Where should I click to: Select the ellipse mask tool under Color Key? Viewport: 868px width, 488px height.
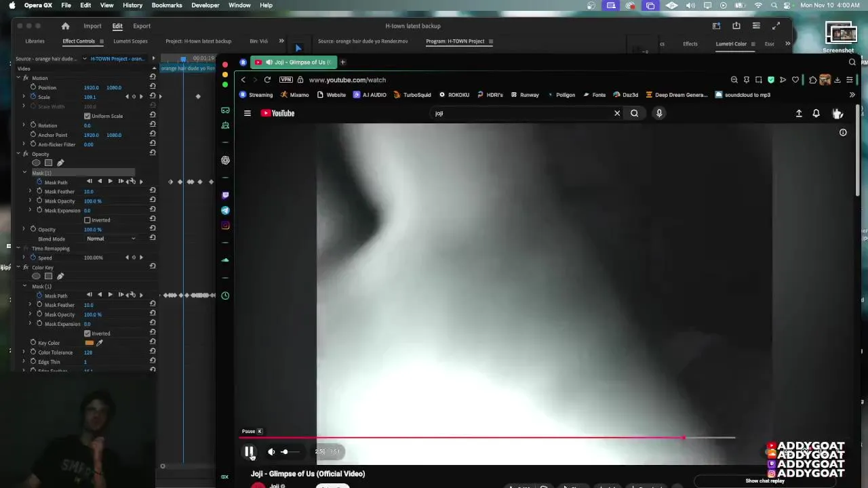[36, 276]
